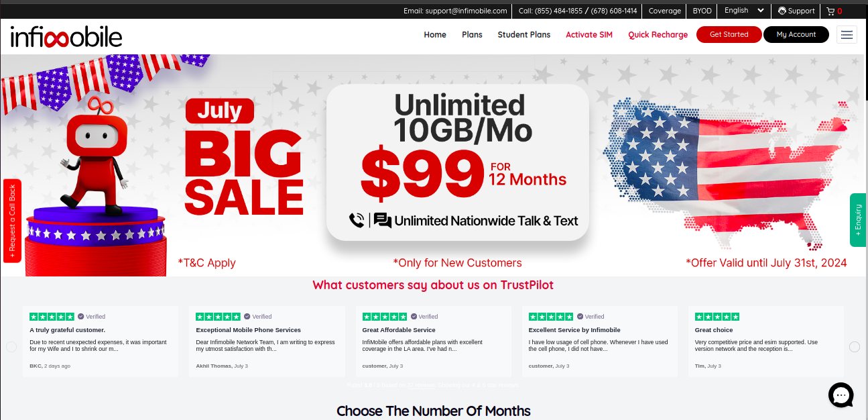
Task: Expand the Enquiry side tab
Action: [858, 221]
